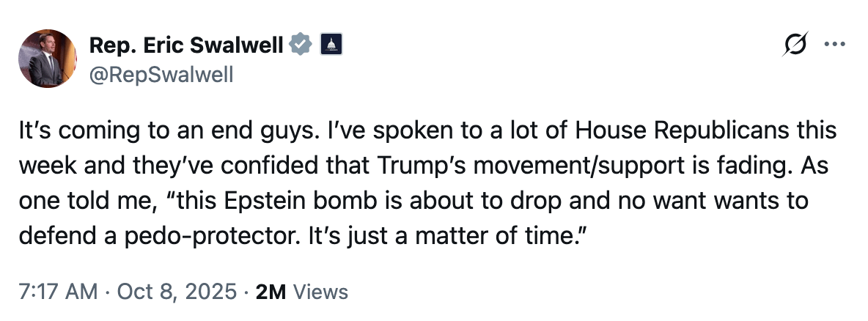The height and width of the screenshot is (321, 868).
Task: Open Rep. Eric Swalwell's profile photo
Action: click(48, 59)
